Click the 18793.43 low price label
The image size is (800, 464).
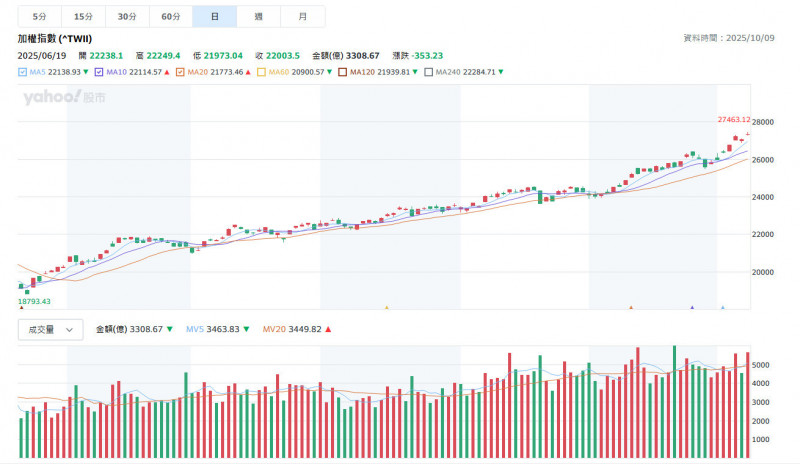[x=34, y=300]
